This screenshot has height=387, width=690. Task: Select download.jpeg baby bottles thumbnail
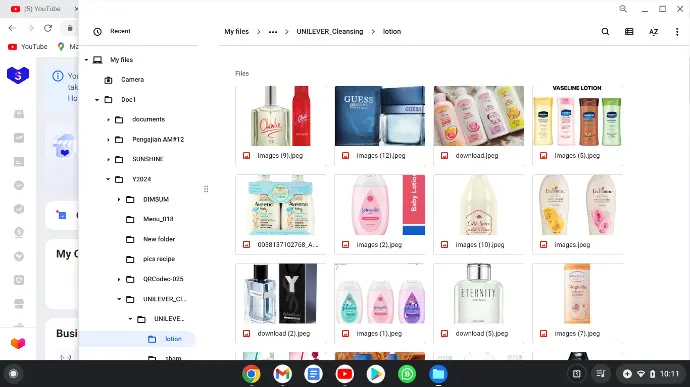coord(479,116)
